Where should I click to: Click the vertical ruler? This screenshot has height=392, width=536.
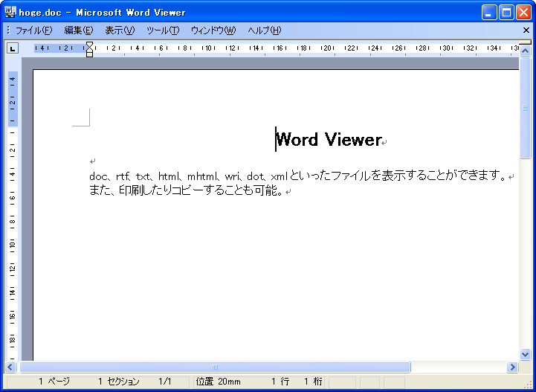13,216
